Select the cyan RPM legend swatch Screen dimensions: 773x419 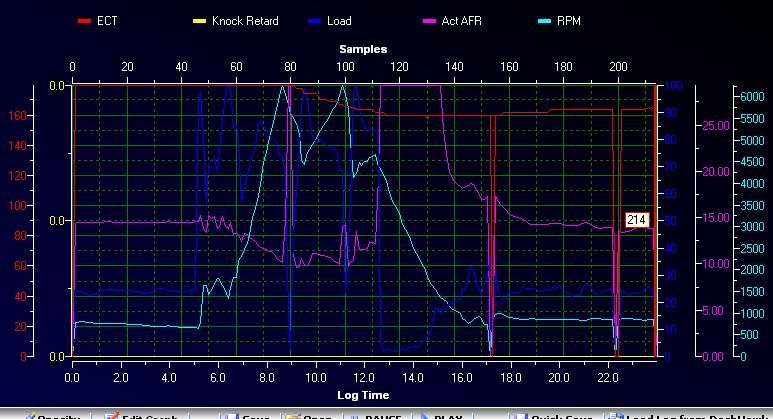(543, 21)
